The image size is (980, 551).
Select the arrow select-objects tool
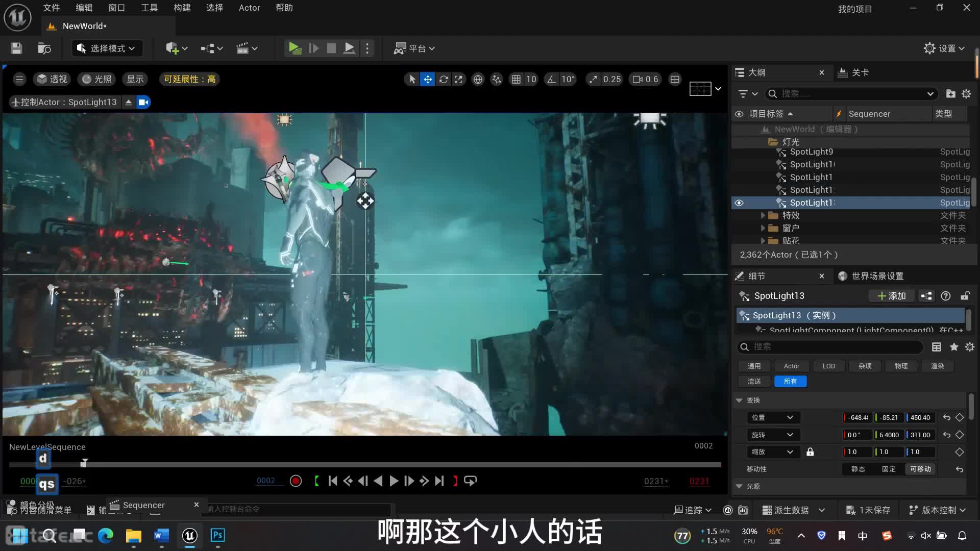pos(412,79)
